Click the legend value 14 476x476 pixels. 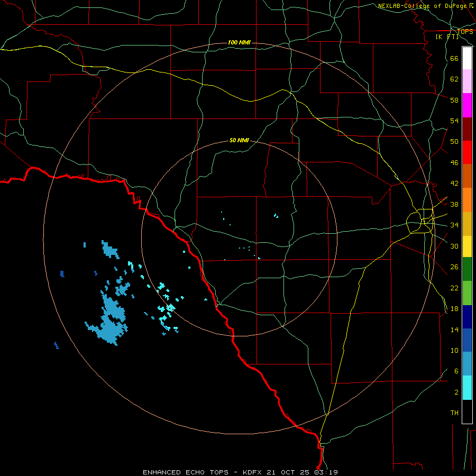[x=454, y=329]
